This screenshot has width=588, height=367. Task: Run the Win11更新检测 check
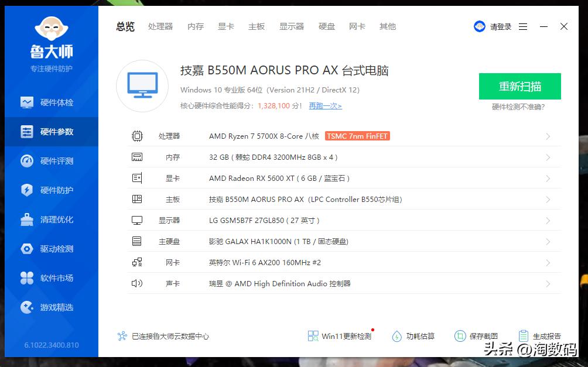pos(340,335)
